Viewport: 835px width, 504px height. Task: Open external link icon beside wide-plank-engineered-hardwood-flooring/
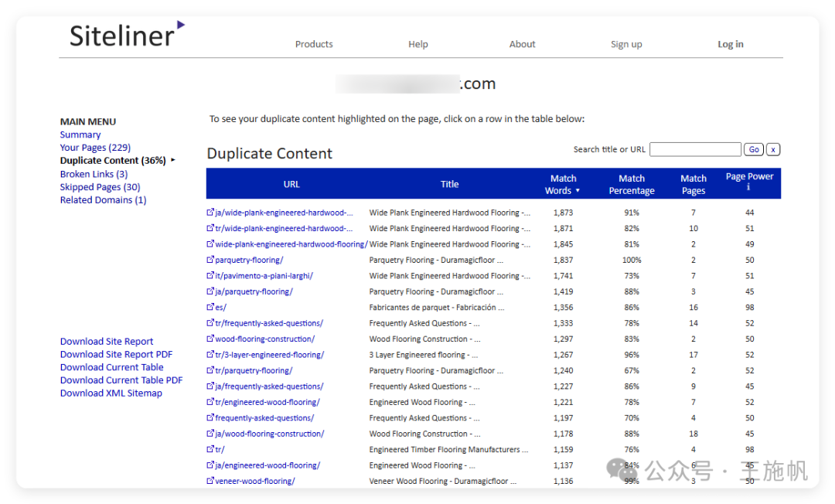coord(210,243)
